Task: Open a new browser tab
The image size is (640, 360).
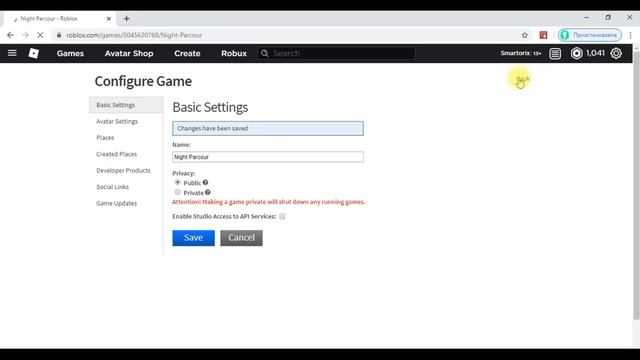Action: [127, 18]
